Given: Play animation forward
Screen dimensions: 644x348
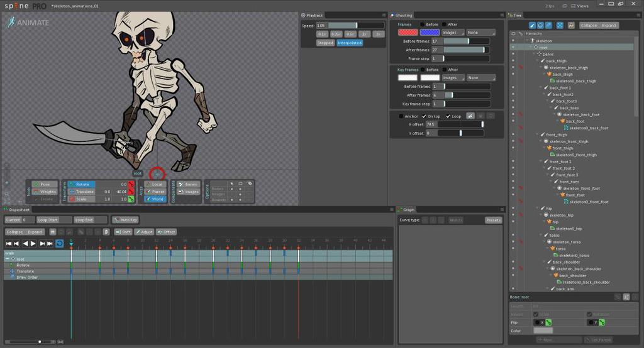Looking at the screenshot, I should (x=33, y=243).
